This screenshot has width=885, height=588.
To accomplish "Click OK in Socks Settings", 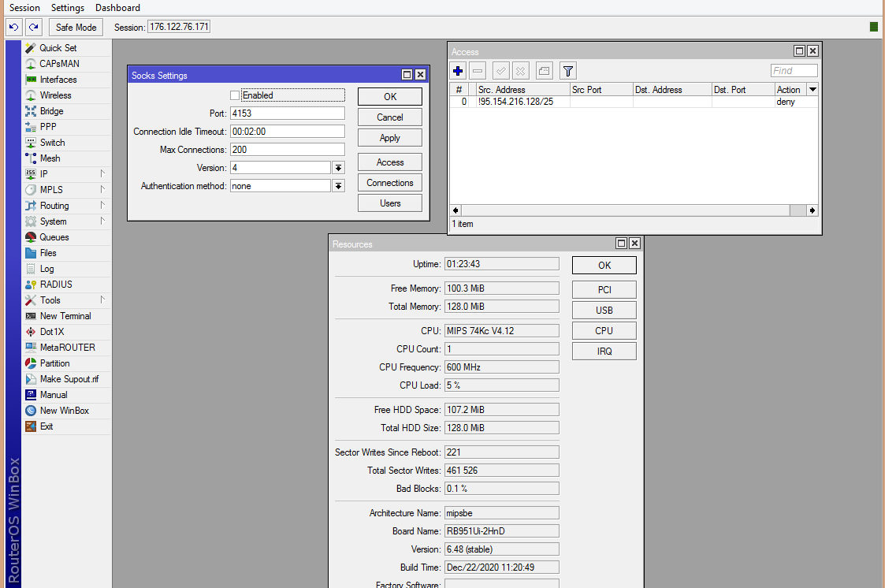I will tap(390, 96).
